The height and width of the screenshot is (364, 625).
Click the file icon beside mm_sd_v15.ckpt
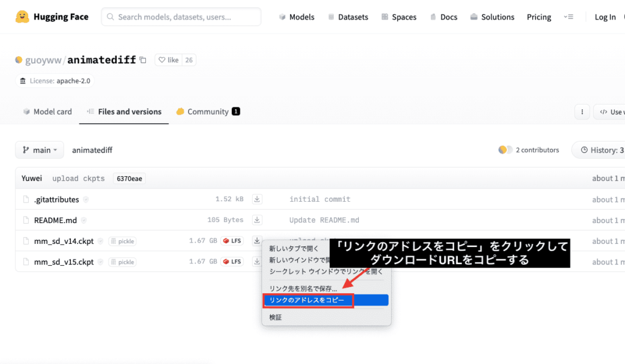[26, 262]
